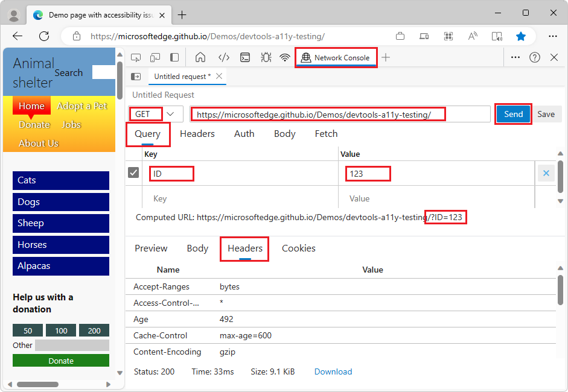
Task: Select the Inspect element tool in DevTools
Action: point(136,57)
